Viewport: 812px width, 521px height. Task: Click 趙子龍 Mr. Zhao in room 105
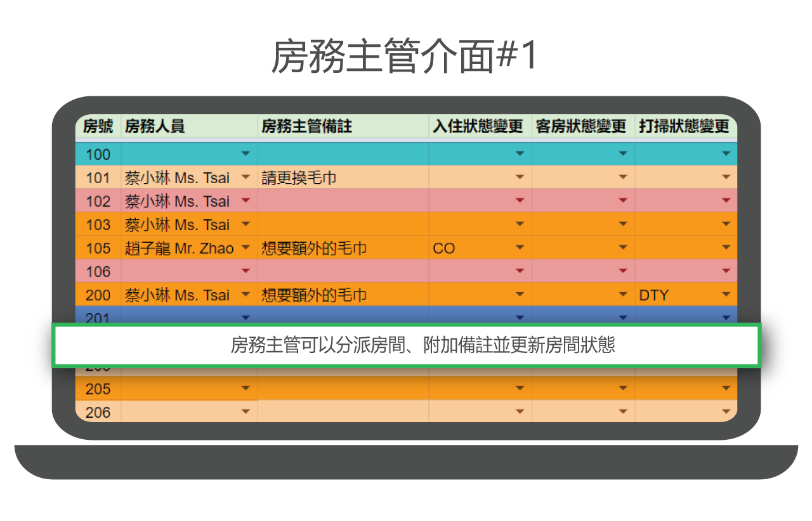(180, 248)
